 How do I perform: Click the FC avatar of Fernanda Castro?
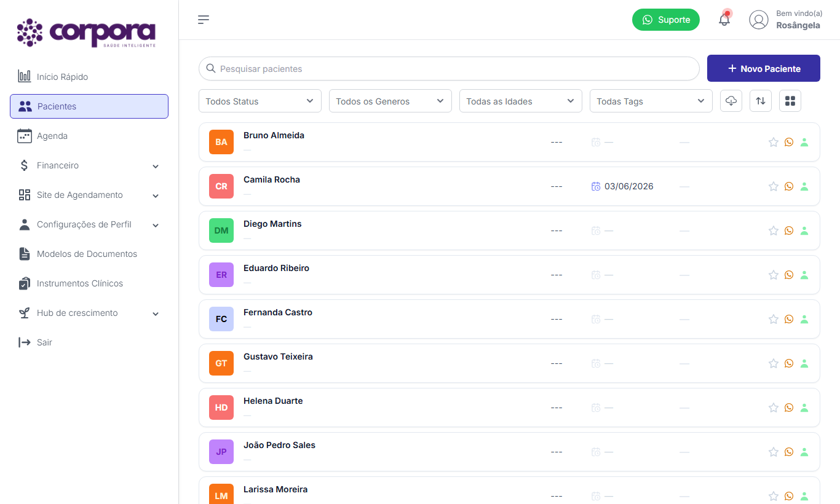coord(221,319)
